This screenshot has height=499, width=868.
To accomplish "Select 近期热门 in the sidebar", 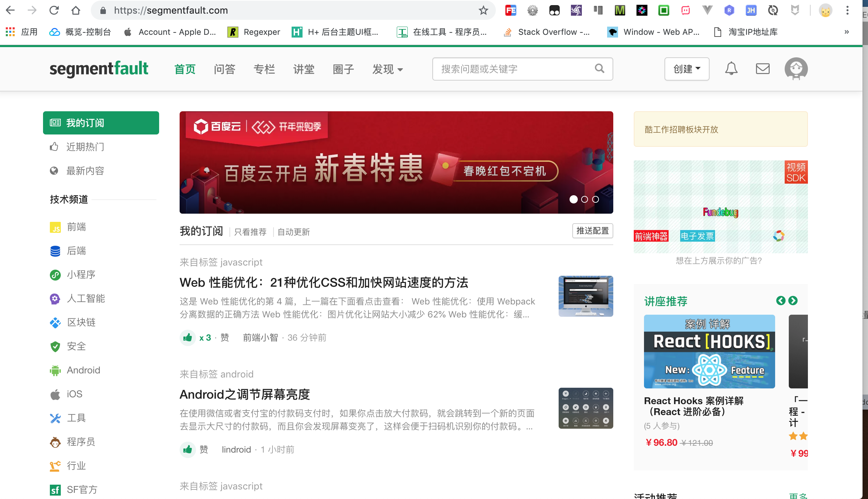I will tap(85, 147).
